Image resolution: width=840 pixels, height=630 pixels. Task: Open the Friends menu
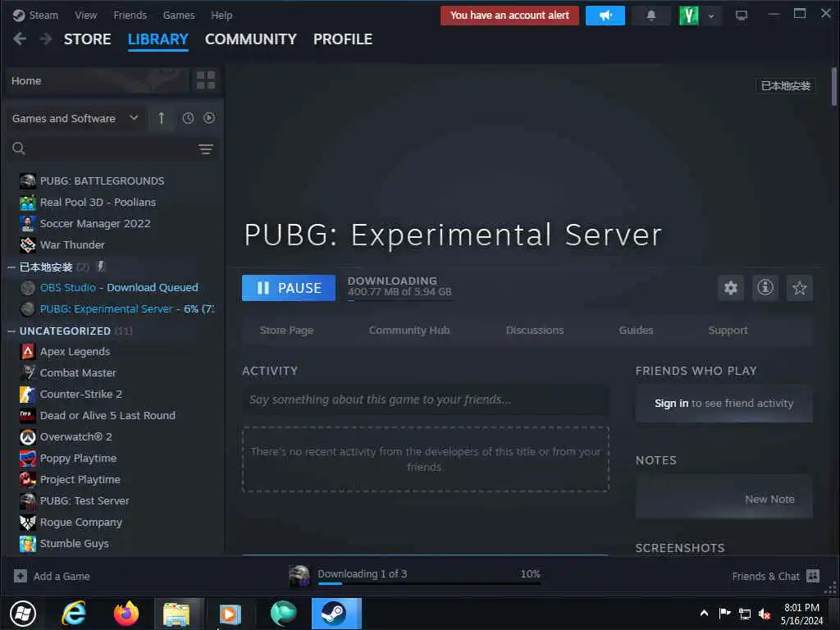pyautogui.click(x=130, y=16)
